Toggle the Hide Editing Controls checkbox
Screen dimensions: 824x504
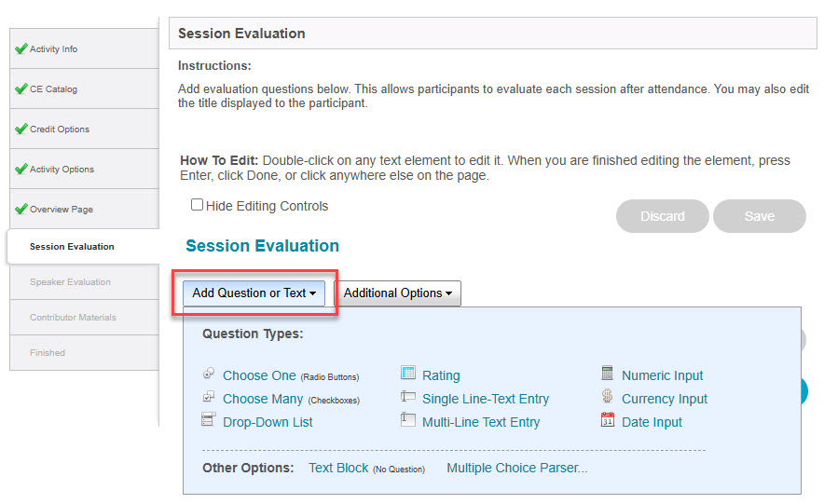(x=197, y=204)
